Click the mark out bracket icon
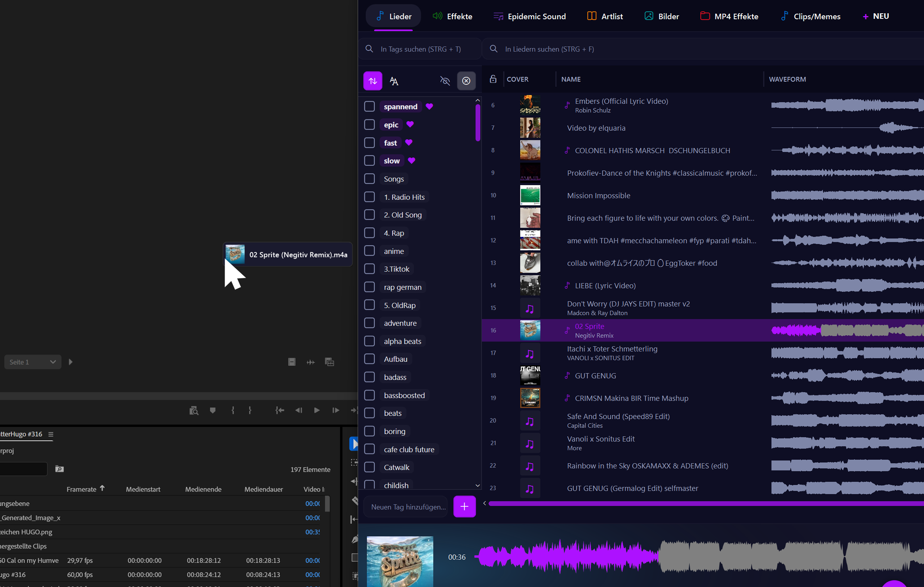924x587 pixels. (x=250, y=410)
